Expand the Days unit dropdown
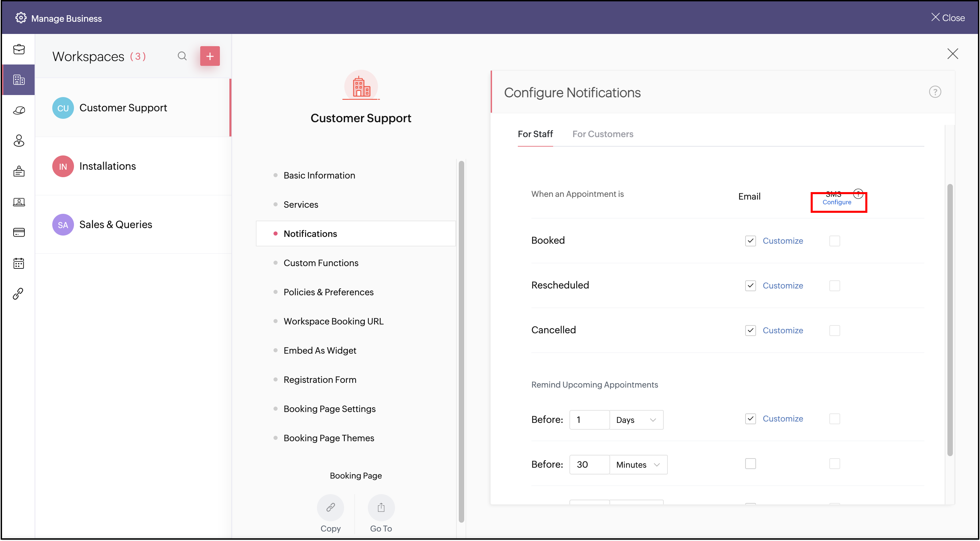 coord(636,420)
